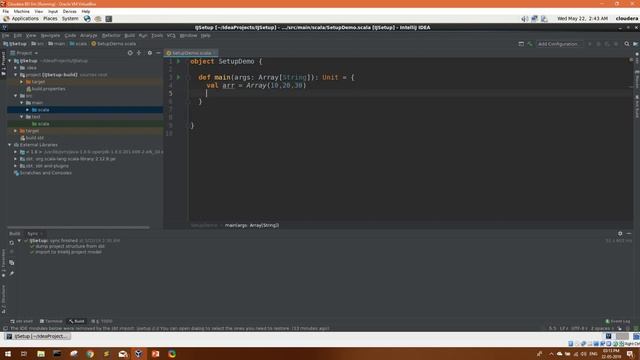The image size is (640, 360).
Task: Open PowerPoint from the Windows taskbar
Action: 156,354
